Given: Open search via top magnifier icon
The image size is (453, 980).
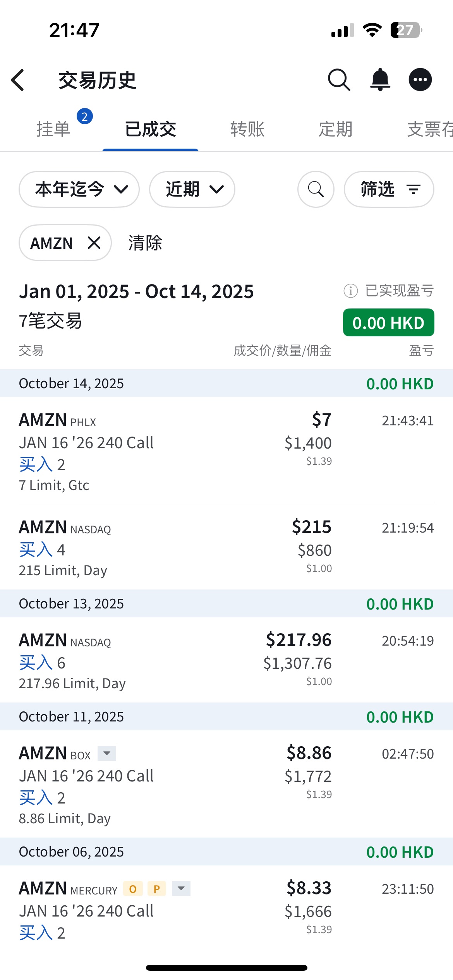Looking at the screenshot, I should (339, 80).
